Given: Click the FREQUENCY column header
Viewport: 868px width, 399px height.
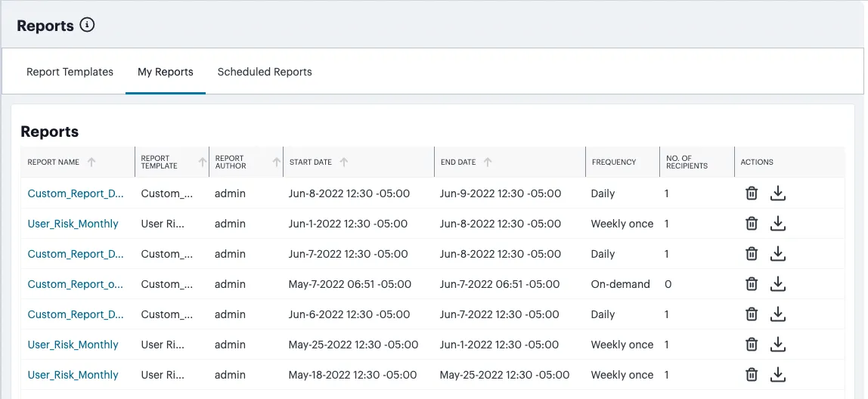Looking at the screenshot, I should coord(614,162).
